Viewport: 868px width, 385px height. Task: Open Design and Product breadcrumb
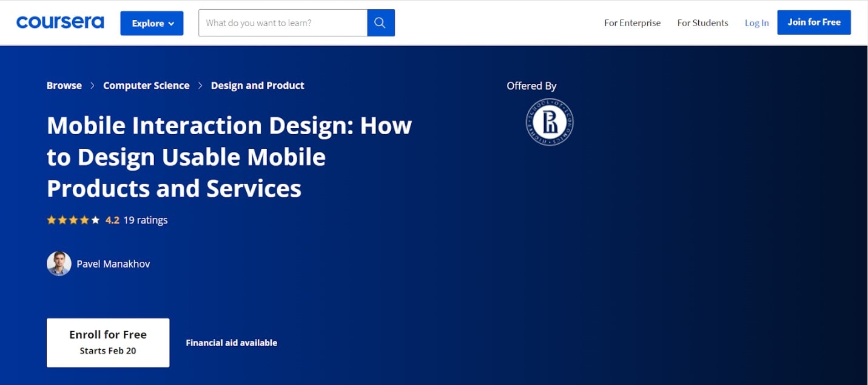click(258, 86)
